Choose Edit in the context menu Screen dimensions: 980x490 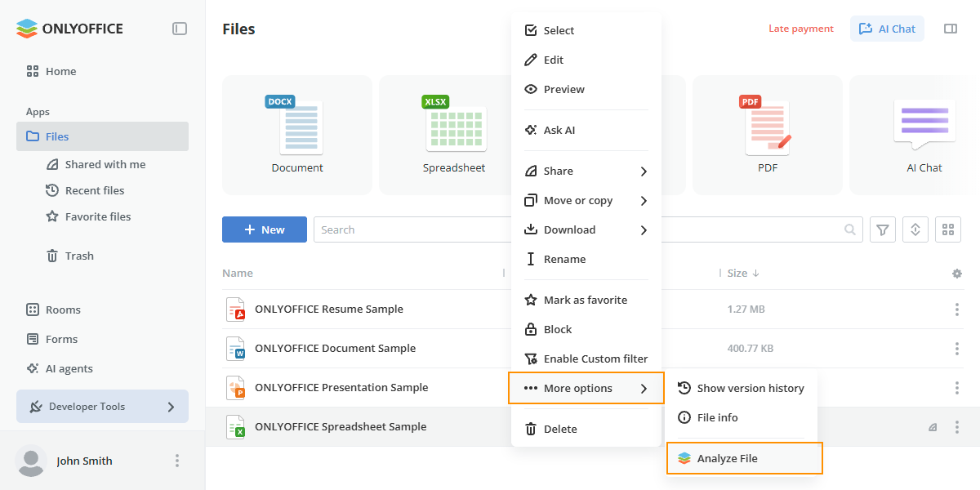click(586, 60)
